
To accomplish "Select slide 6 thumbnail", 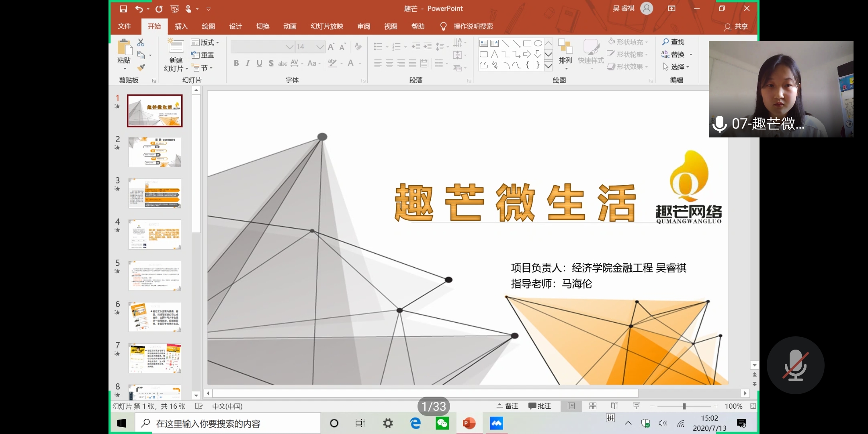I will [x=155, y=317].
